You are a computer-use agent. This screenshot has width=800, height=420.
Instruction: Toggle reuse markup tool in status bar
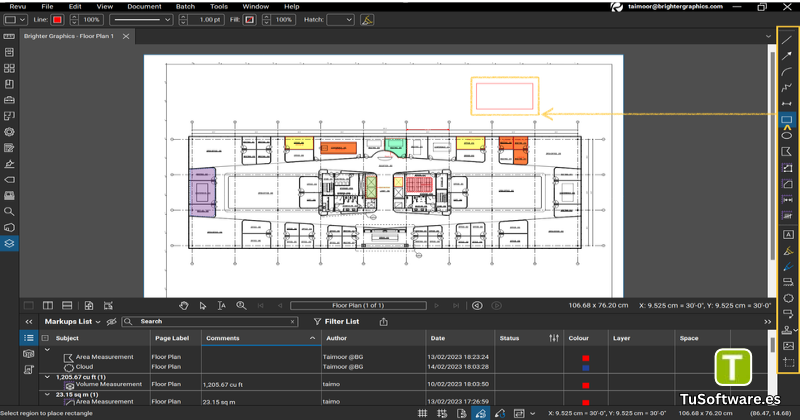pos(500,413)
